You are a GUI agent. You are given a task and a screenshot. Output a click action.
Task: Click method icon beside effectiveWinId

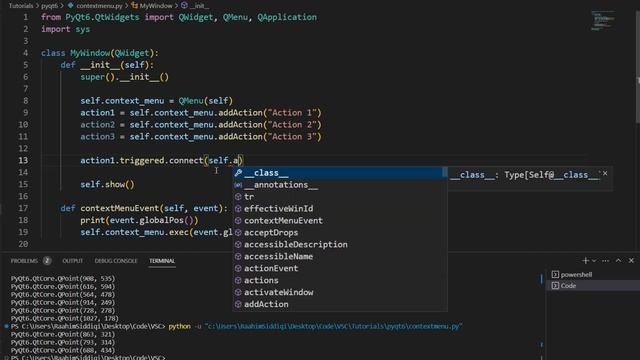coord(238,209)
